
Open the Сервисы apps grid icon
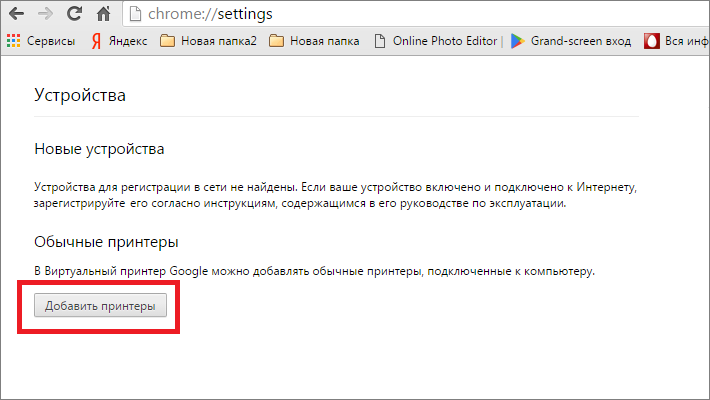(x=13, y=41)
